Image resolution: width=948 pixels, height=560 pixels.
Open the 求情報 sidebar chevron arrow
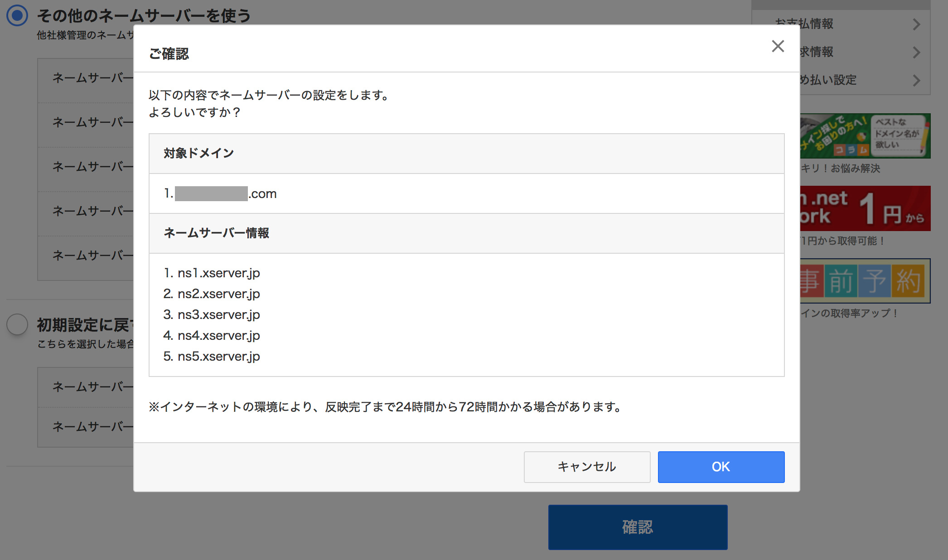point(916,52)
